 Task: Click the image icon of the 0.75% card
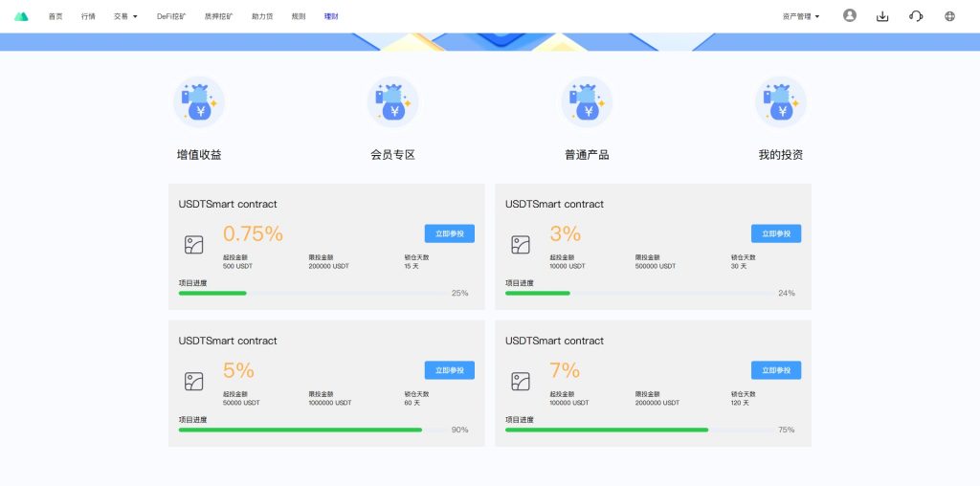193,245
